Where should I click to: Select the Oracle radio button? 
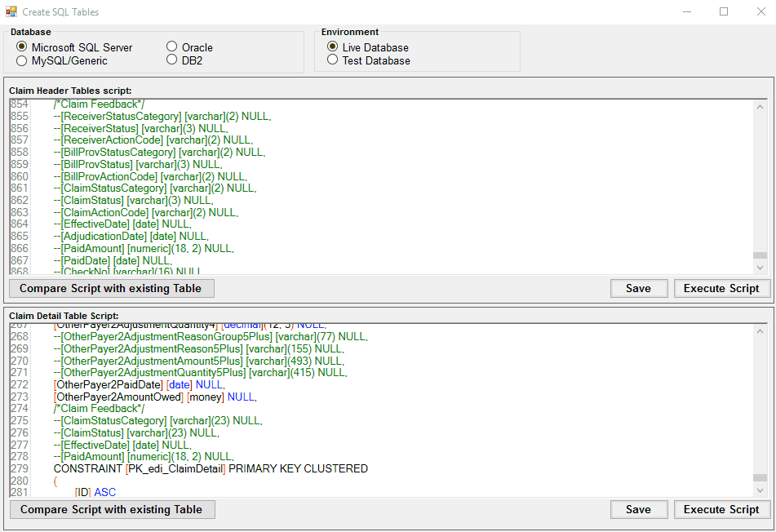coord(172,47)
